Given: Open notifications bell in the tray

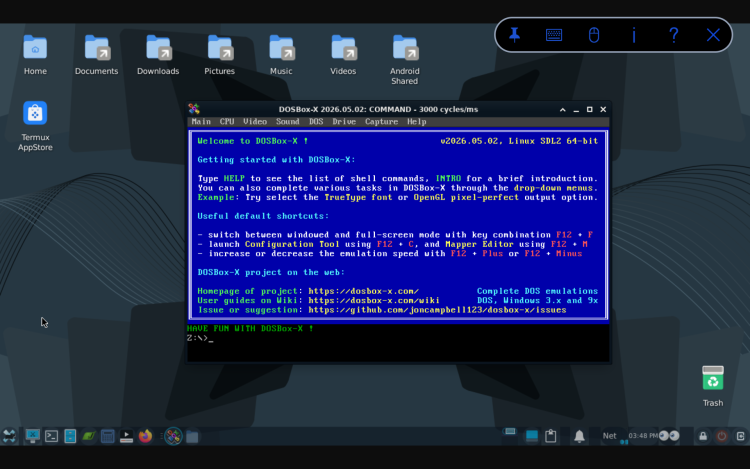Looking at the screenshot, I should tap(579, 436).
